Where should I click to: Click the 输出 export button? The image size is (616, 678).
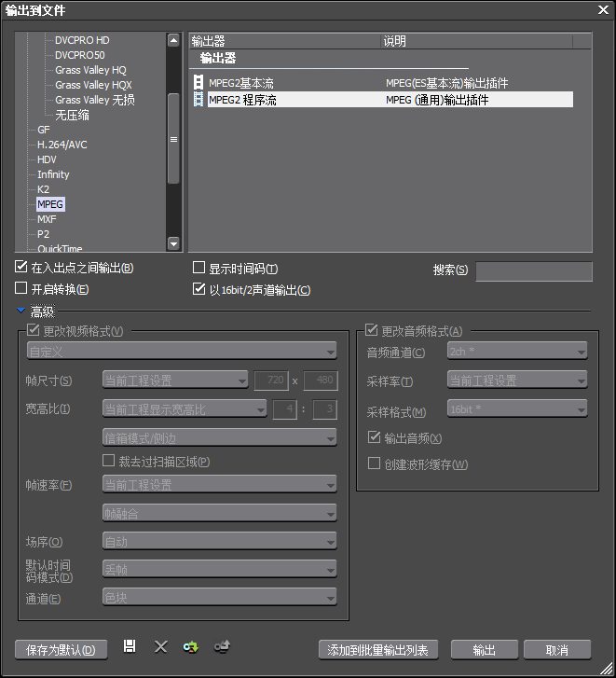tap(484, 650)
